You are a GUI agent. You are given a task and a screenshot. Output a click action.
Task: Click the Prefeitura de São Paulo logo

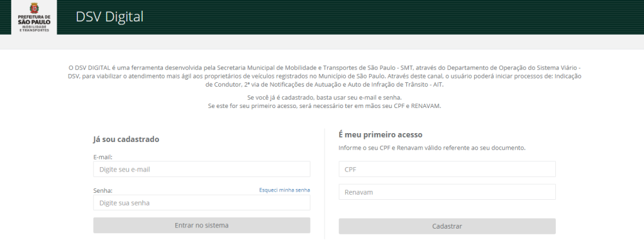click(34, 17)
